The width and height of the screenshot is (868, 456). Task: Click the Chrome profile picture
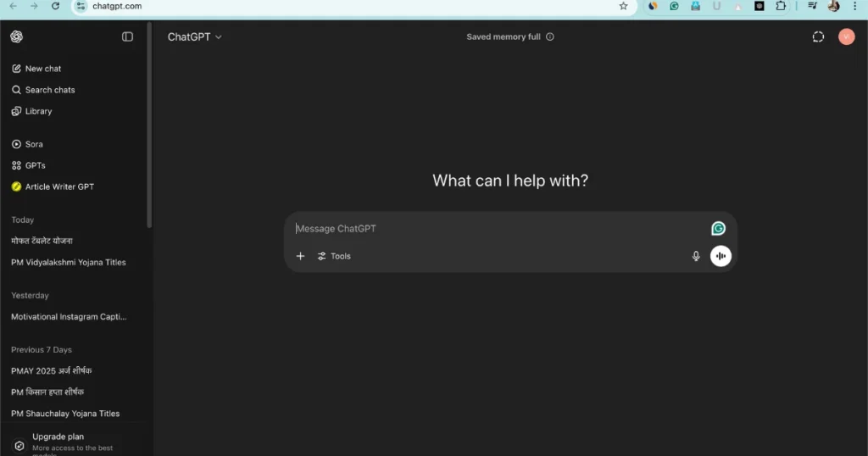[x=834, y=6]
